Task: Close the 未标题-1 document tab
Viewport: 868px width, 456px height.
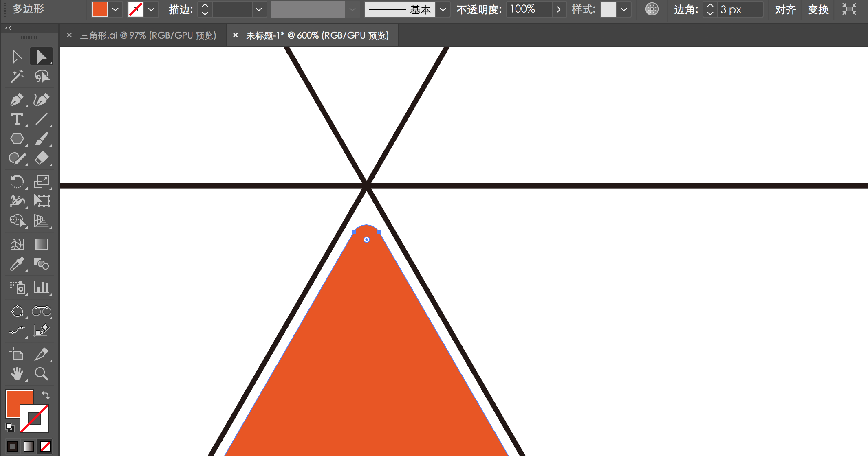Action: click(235, 35)
